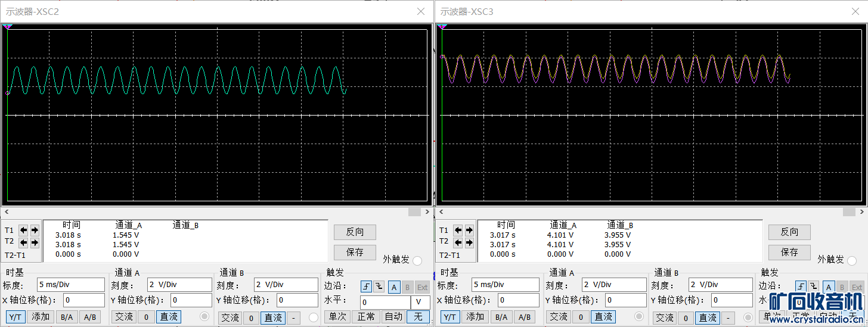Select 添加 (Add) mode in XSC3
Viewport: 868px width, 327px height.
tap(475, 317)
